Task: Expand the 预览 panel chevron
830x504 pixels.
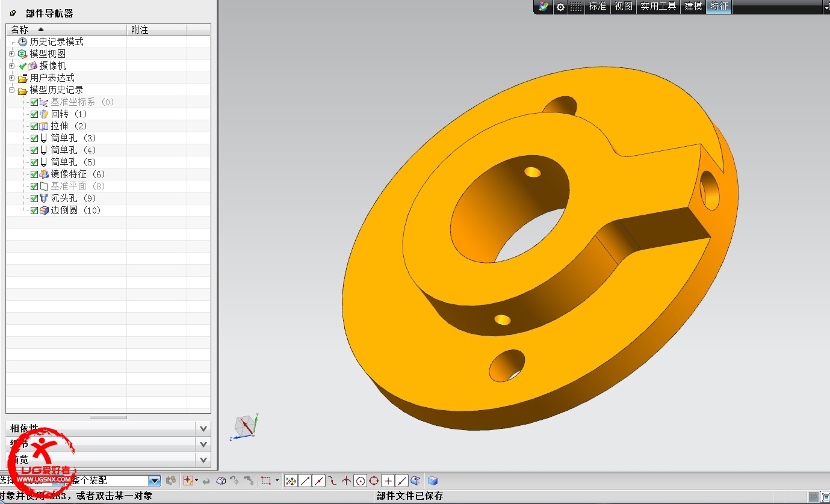Action: 203,460
